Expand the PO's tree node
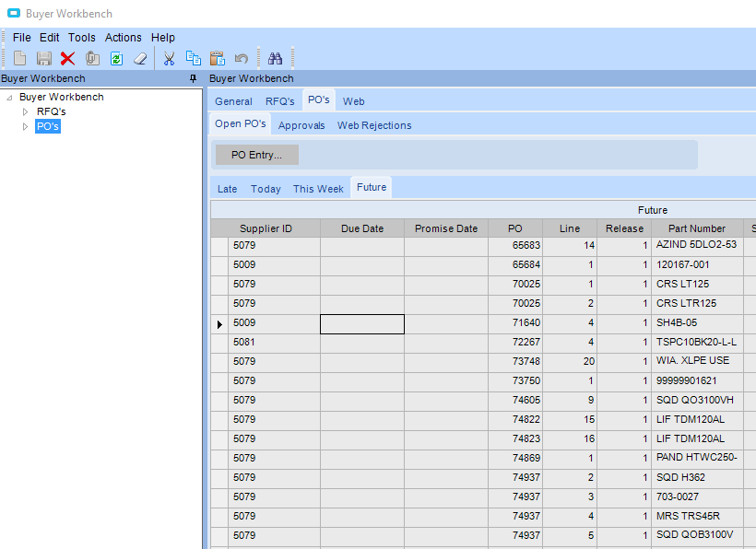Image resolution: width=756 pixels, height=549 pixels. 26,126
